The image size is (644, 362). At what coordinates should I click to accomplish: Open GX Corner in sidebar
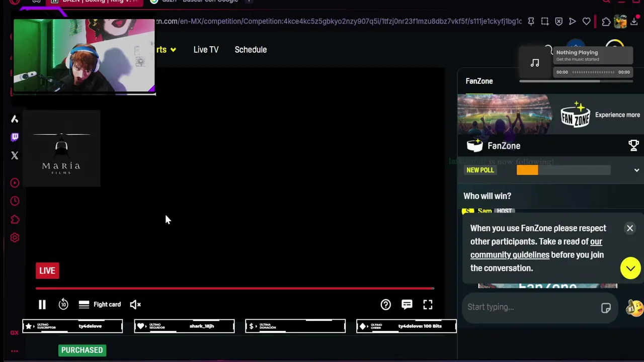click(x=15, y=333)
